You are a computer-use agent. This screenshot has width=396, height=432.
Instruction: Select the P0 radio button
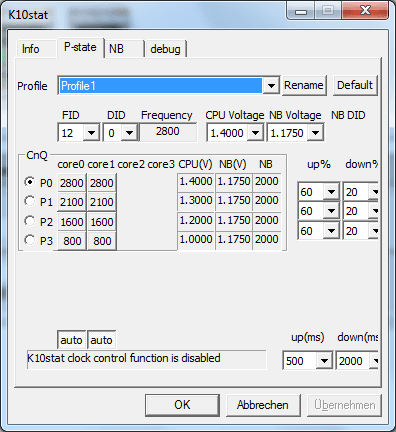(x=30, y=182)
